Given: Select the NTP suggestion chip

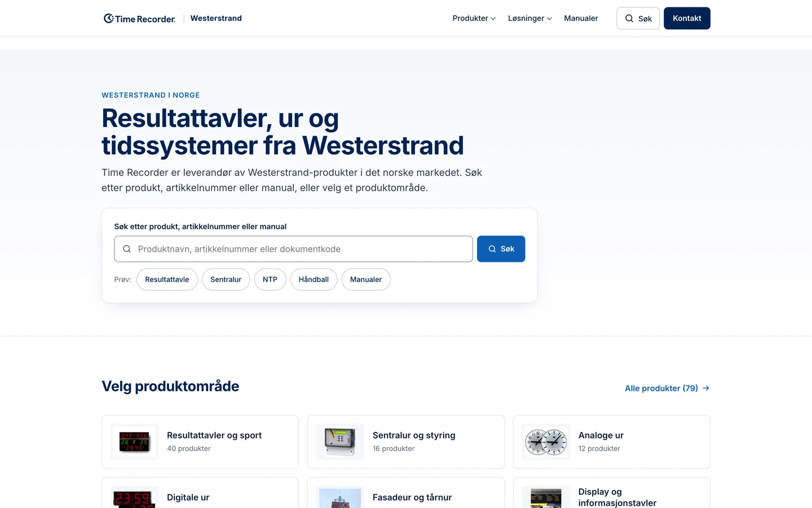Looking at the screenshot, I should tap(270, 279).
